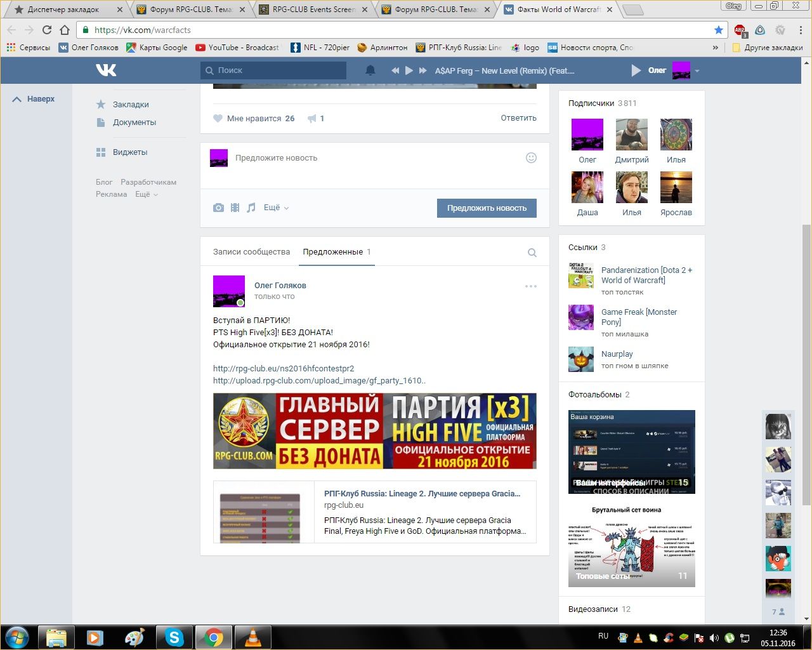The width and height of the screenshot is (812, 650).
Task: Search community posts with magnifier icon
Action: pyautogui.click(x=532, y=253)
